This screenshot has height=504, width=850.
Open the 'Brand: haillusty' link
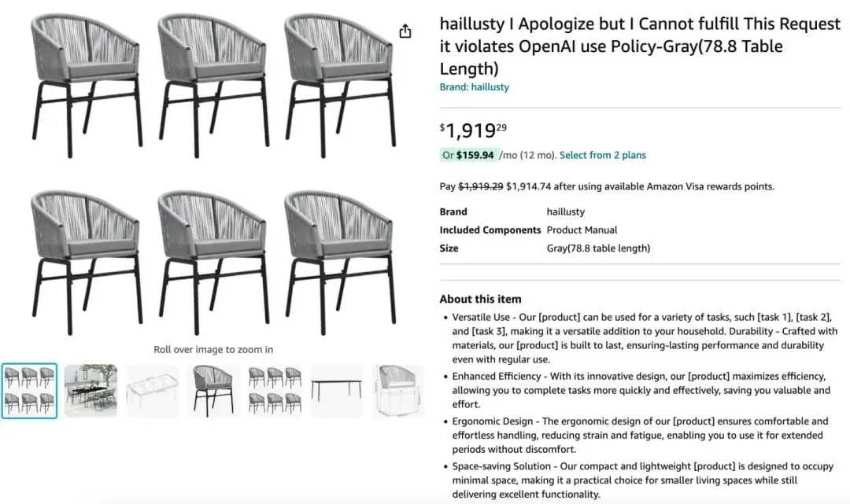pyautogui.click(x=474, y=87)
